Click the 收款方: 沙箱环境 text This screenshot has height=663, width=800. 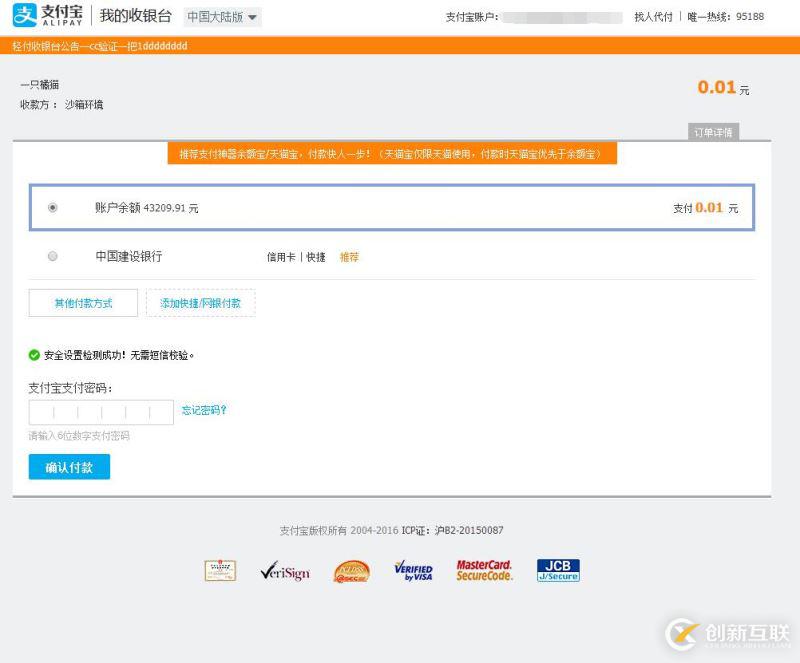coord(62,105)
